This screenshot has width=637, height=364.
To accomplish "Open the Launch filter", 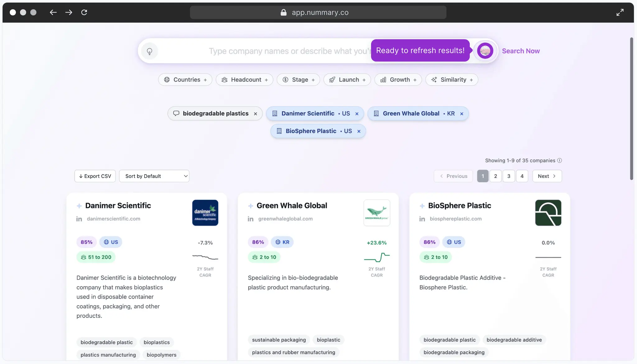I will coord(347,80).
